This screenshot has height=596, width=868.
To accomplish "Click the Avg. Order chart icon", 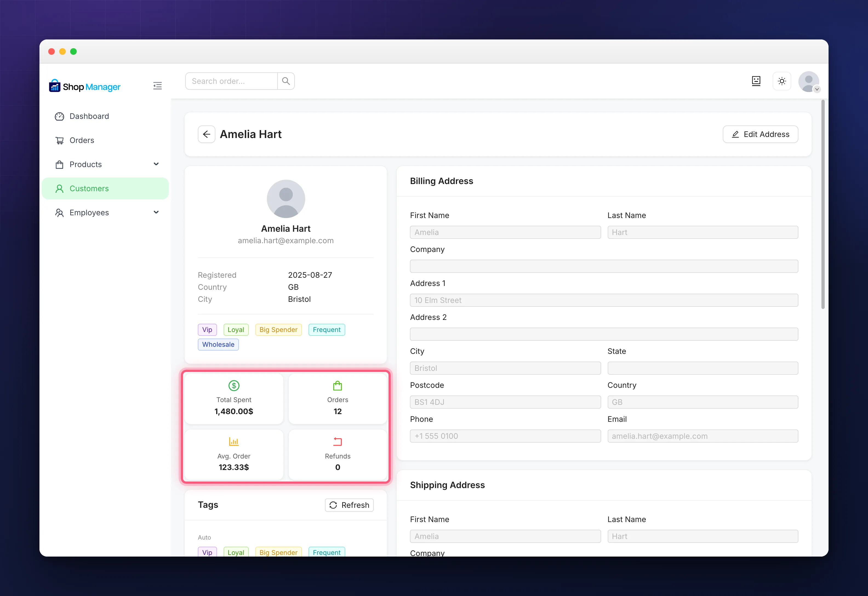I will 234,442.
